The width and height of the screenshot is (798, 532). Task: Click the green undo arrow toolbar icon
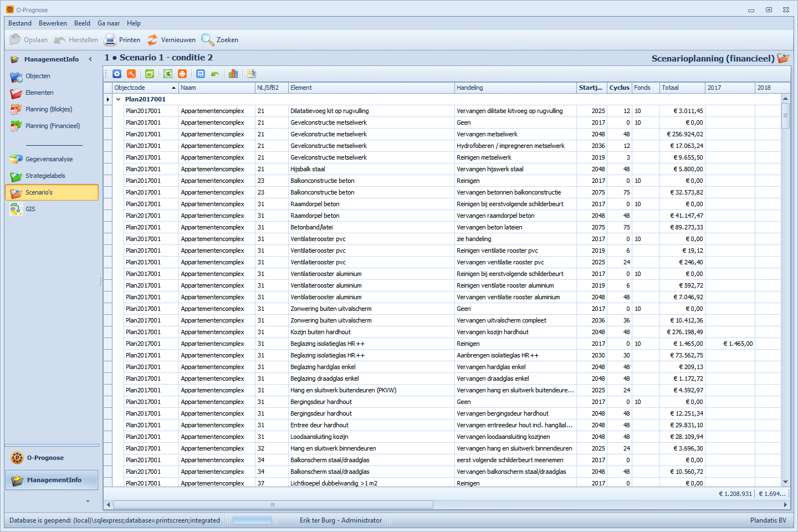pos(215,74)
